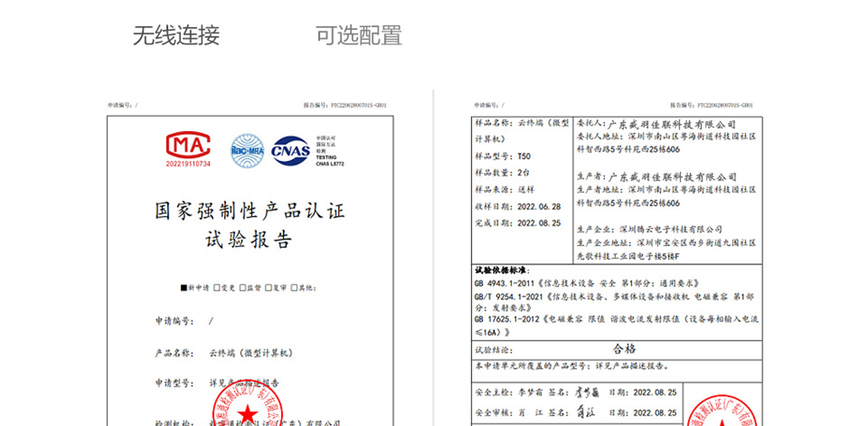Click the report number atop the cover page

[x=345, y=105]
